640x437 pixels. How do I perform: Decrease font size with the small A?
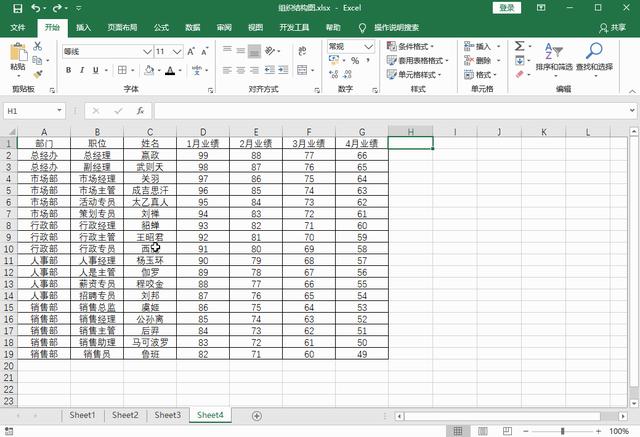point(204,51)
